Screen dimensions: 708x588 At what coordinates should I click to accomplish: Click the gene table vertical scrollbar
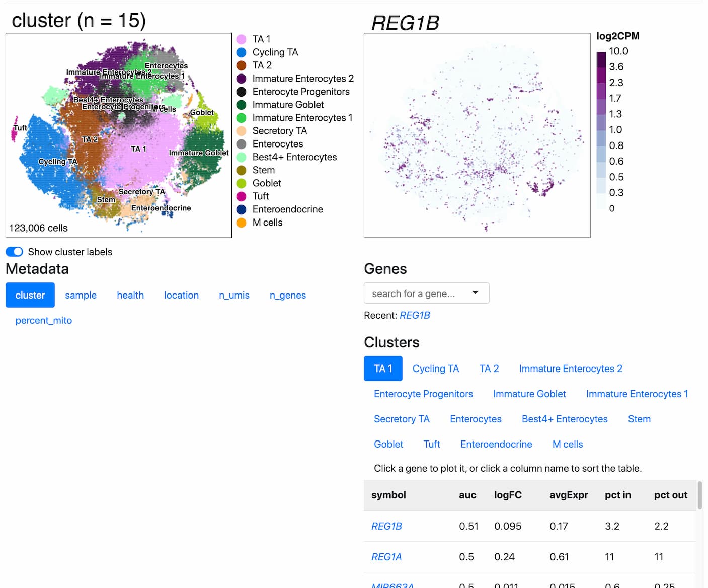pyautogui.click(x=700, y=496)
